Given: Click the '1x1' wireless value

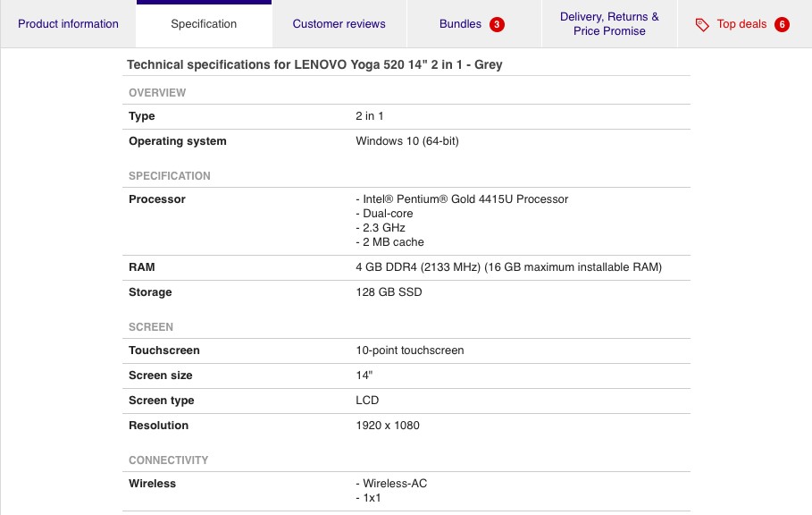Looking at the screenshot, I should [x=368, y=498].
